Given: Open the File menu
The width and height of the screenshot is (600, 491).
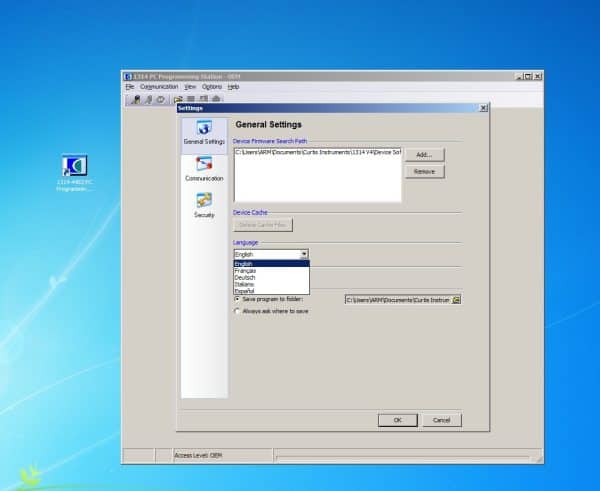Looking at the screenshot, I should tap(130, 87).
